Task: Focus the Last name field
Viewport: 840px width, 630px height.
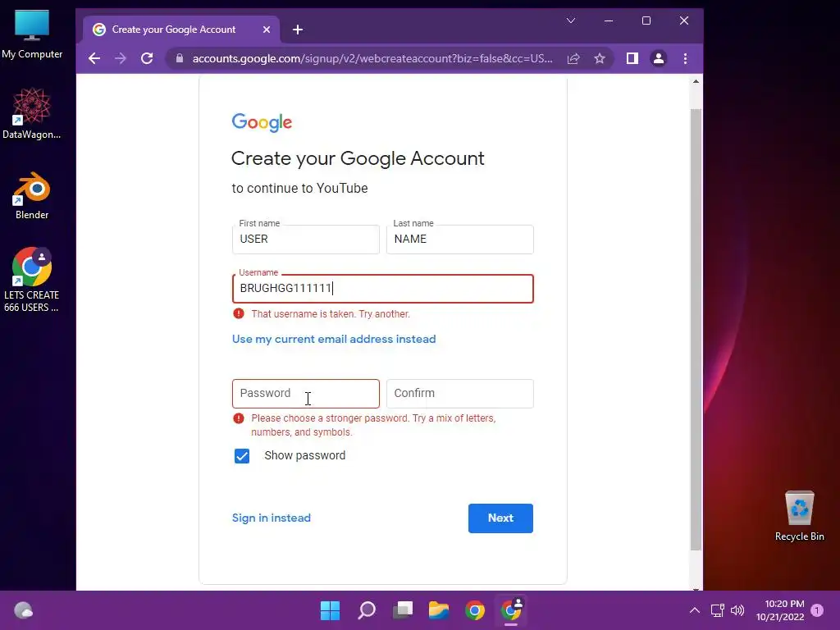Action: (460, 240)
